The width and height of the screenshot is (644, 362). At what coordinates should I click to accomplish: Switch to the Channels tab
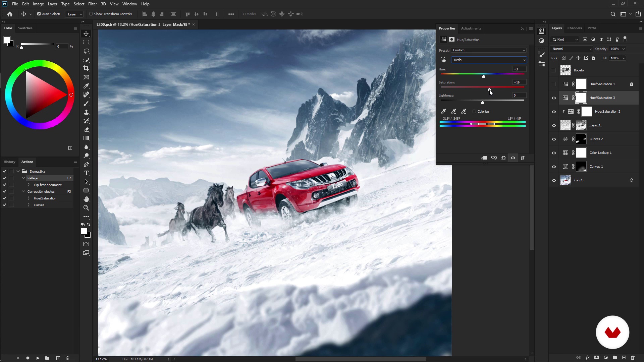click(574, 28)
